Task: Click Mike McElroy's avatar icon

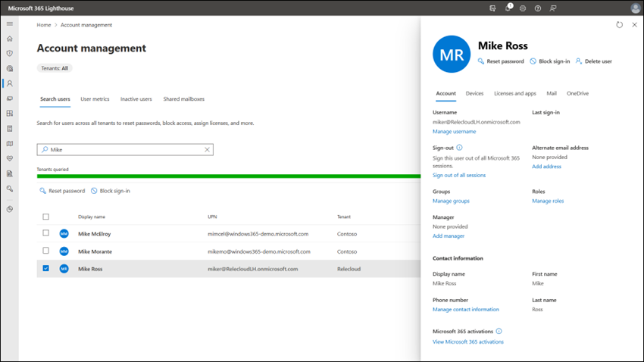Action: 64,233
